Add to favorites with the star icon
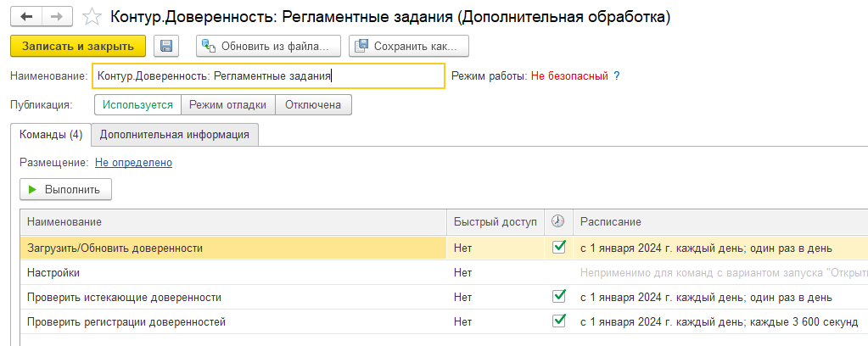This screenshot has width=868, height=346. [x=92, y=17]
